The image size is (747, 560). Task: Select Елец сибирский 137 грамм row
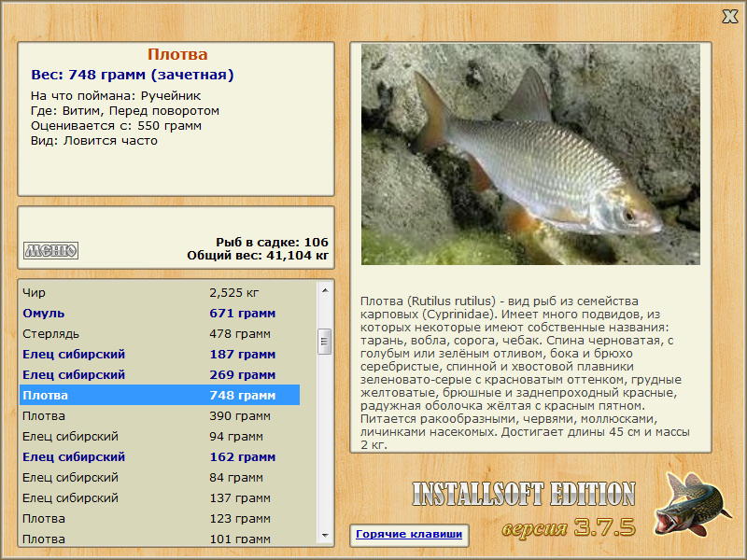click(x=160, y=497)
